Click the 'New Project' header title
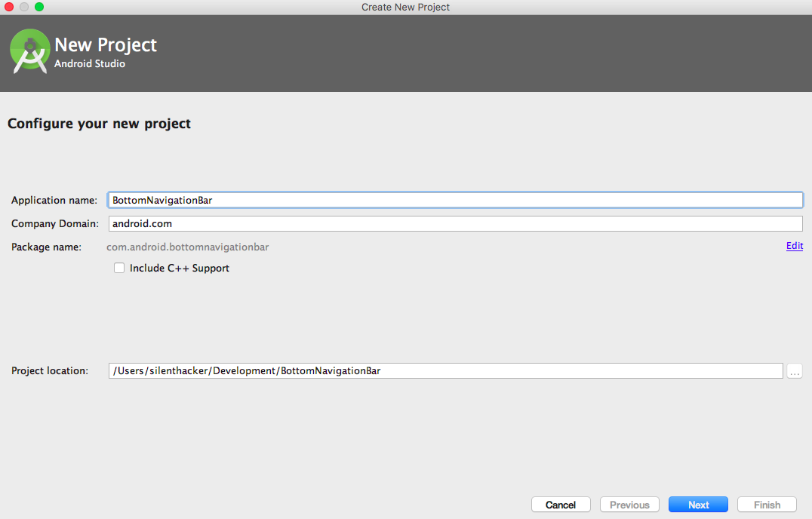The height and width of the screenshot is (519, 812). coord(106,45)
